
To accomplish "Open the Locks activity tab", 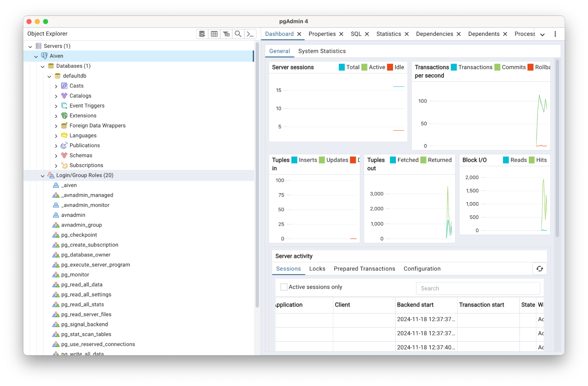I will point(317,269).
